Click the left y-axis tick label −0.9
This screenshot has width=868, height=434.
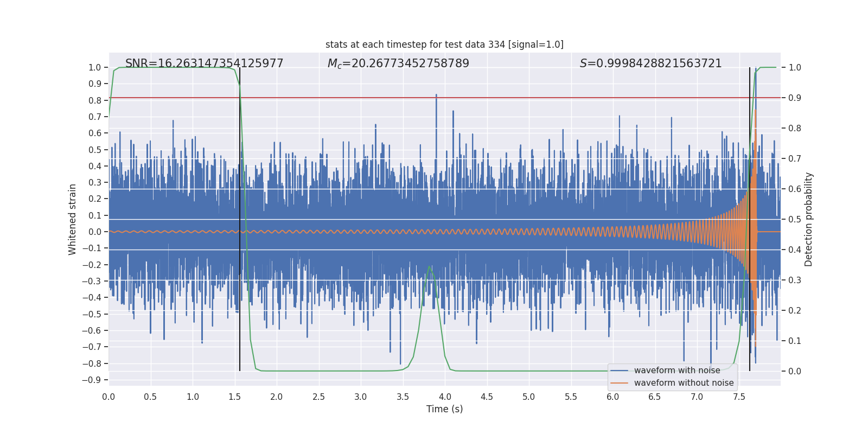[91, 380]
